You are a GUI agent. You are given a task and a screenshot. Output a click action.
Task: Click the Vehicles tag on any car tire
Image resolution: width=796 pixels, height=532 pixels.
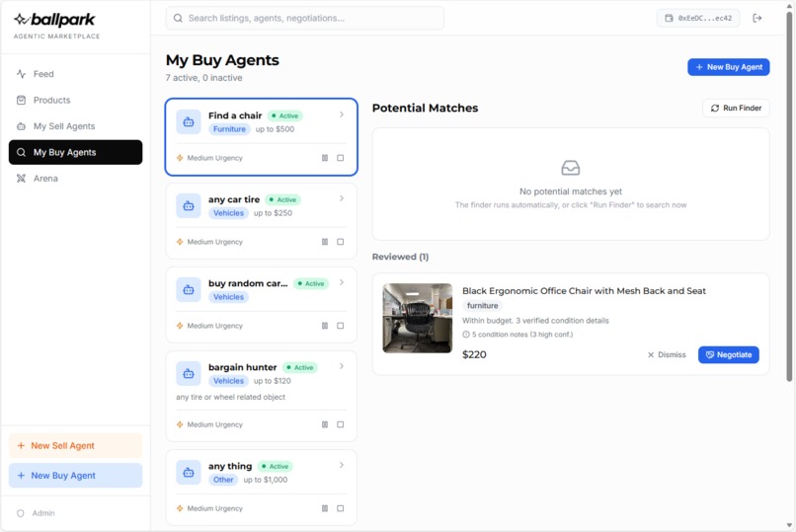coord(228,213)
